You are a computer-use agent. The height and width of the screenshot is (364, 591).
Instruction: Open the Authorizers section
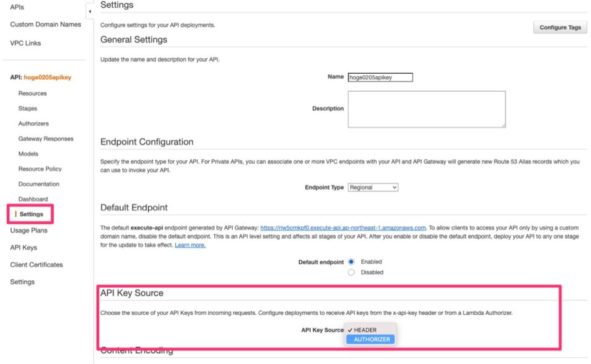point(34,123)
